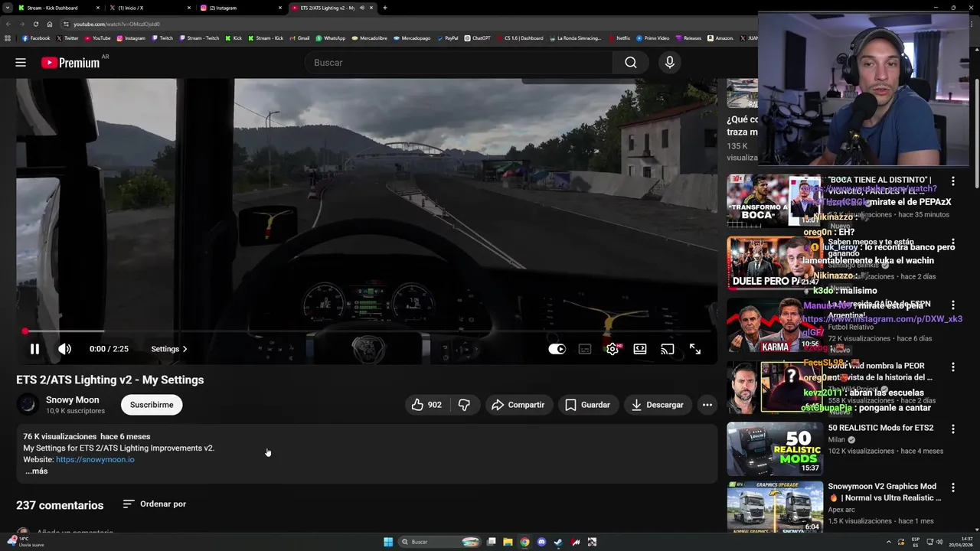This screenshot has width=980, height=551.
Task: Open the Ordenar por sort dropdown
Action: pyautogui.click(x=154, y=504)
